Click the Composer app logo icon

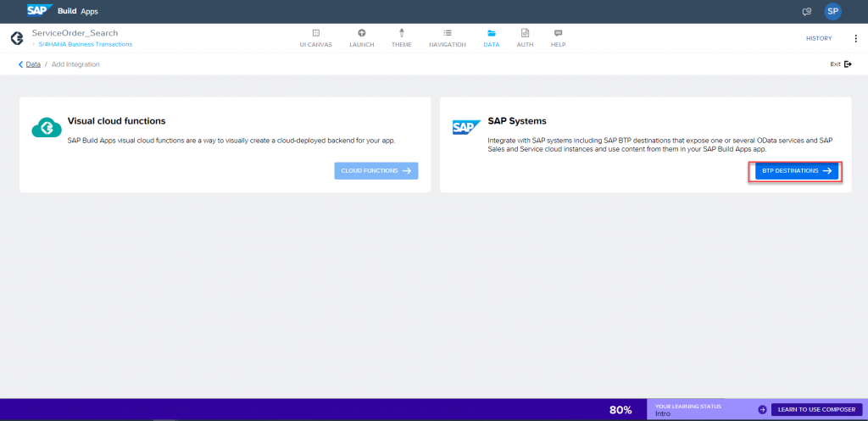click(17, 38)
